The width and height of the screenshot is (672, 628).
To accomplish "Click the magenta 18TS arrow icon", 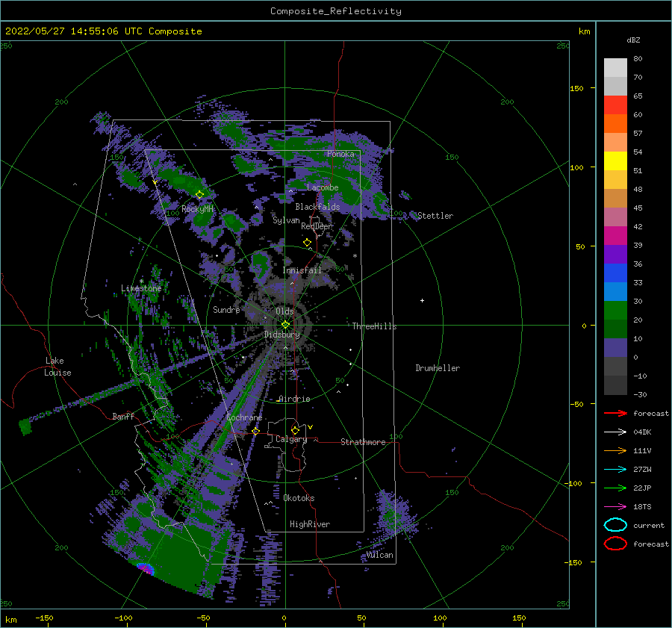I will point(615,507).
